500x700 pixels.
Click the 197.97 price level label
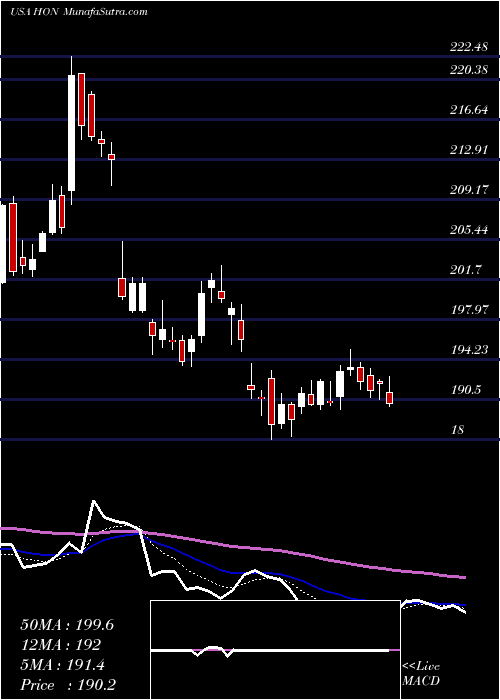(469, 309)
